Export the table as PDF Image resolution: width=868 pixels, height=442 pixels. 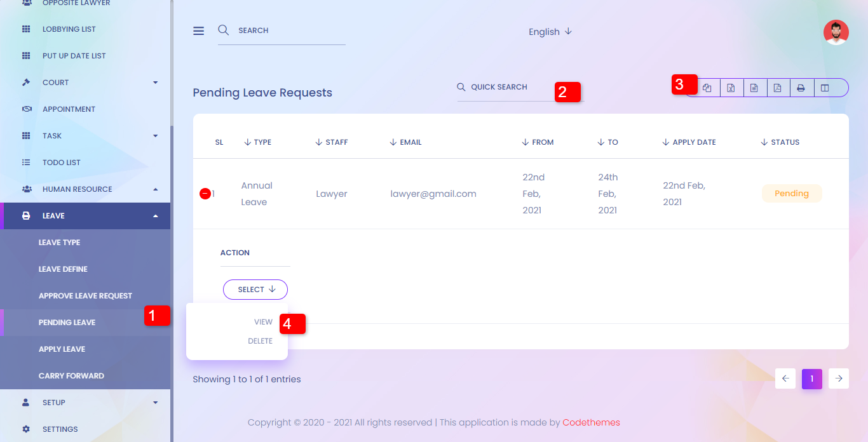[x=778, y=88]
